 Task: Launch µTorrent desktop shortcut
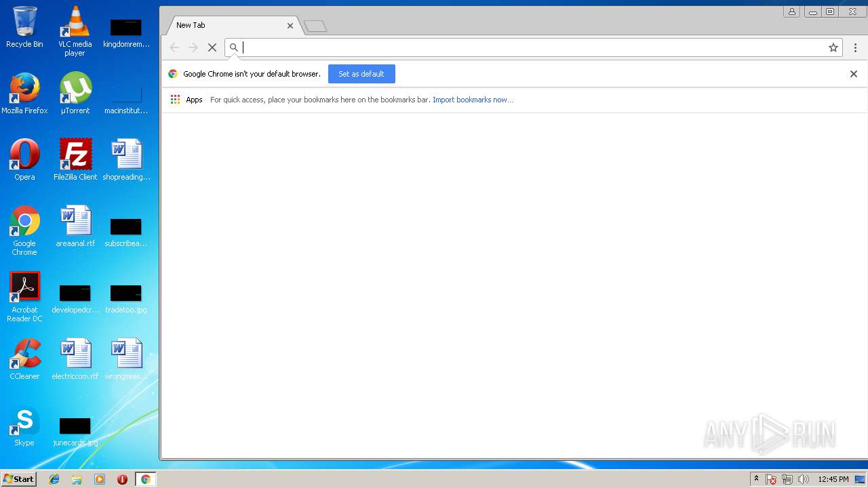pyautogui.click(x=75, y=94)
